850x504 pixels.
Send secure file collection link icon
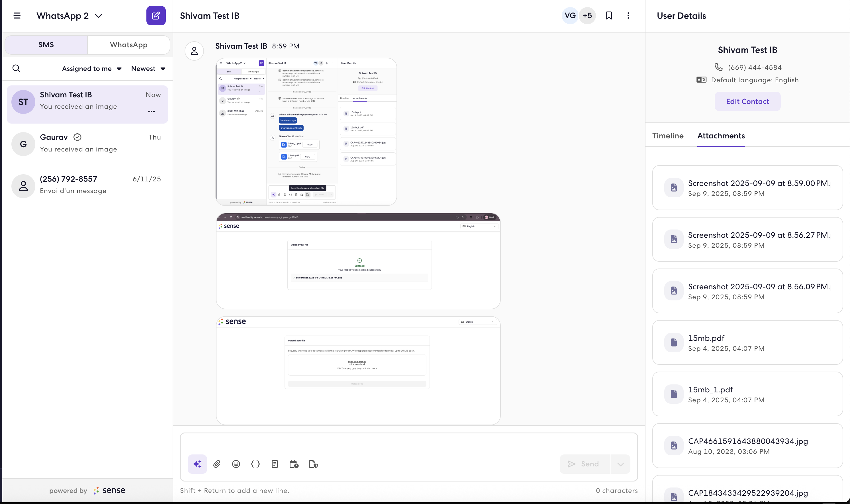click(x=313, y=464)
